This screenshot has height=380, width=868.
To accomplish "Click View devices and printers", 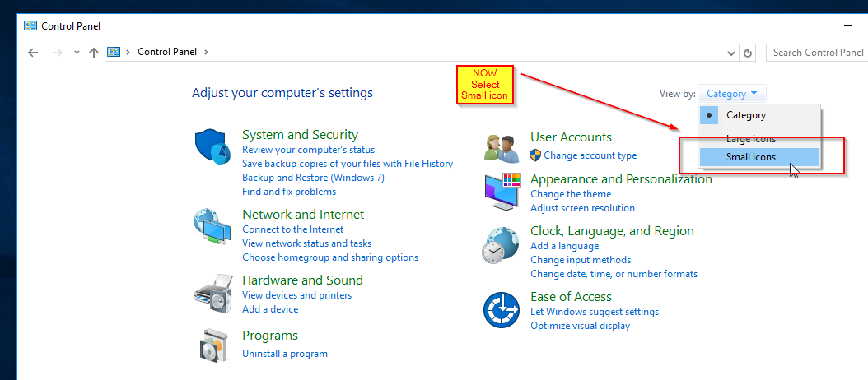I will point(296,295).
